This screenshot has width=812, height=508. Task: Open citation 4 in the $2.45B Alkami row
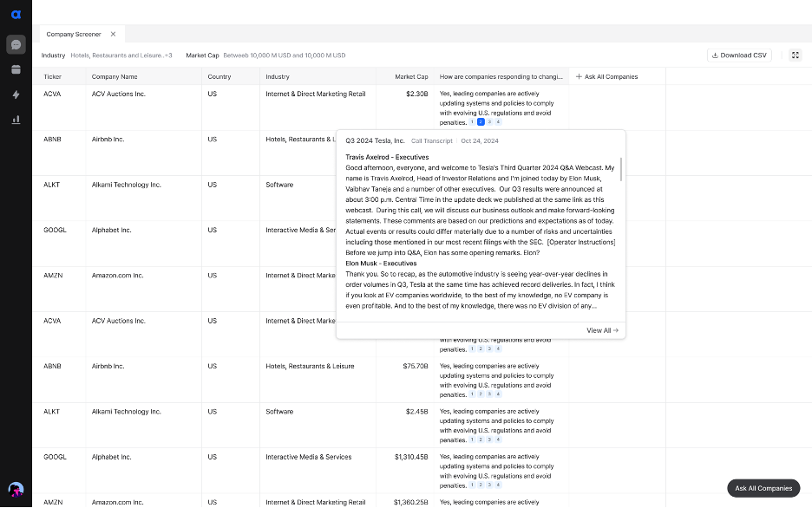[498, 440]
